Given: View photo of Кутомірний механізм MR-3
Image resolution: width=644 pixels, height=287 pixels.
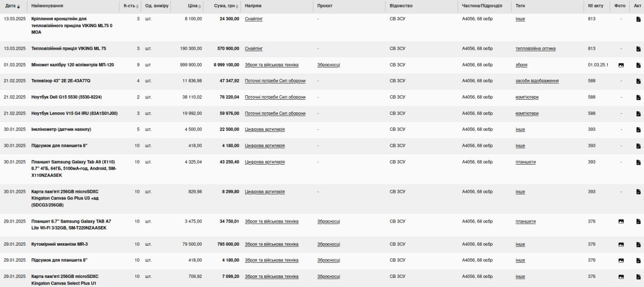Looking at the screenshot, I should [621, 244].
